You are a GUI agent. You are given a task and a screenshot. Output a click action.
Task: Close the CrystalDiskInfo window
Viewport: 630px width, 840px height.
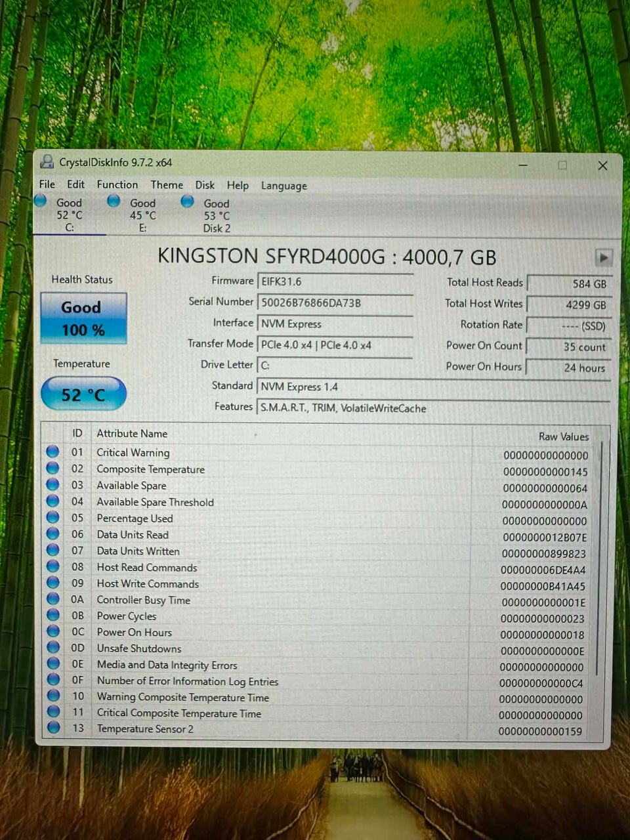602,166
